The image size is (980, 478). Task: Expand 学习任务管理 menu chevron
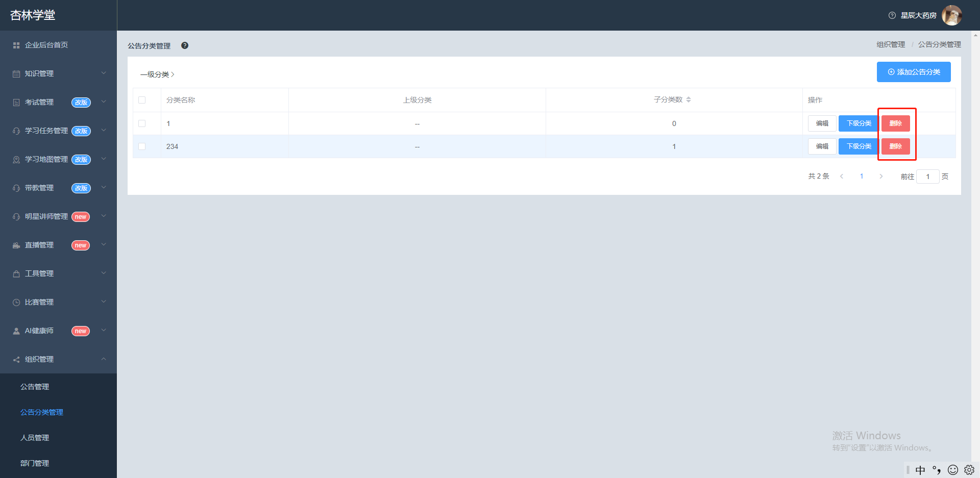tap(104, 130)
